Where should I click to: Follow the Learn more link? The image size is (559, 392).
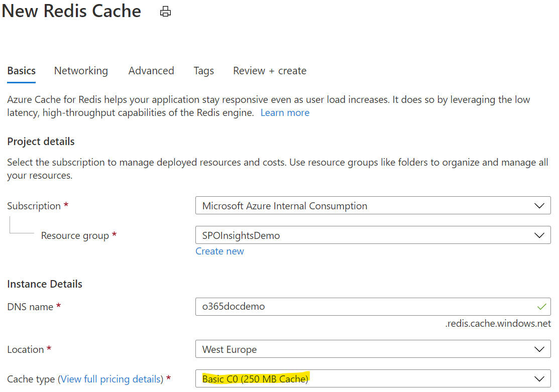[x=285, y=112]
